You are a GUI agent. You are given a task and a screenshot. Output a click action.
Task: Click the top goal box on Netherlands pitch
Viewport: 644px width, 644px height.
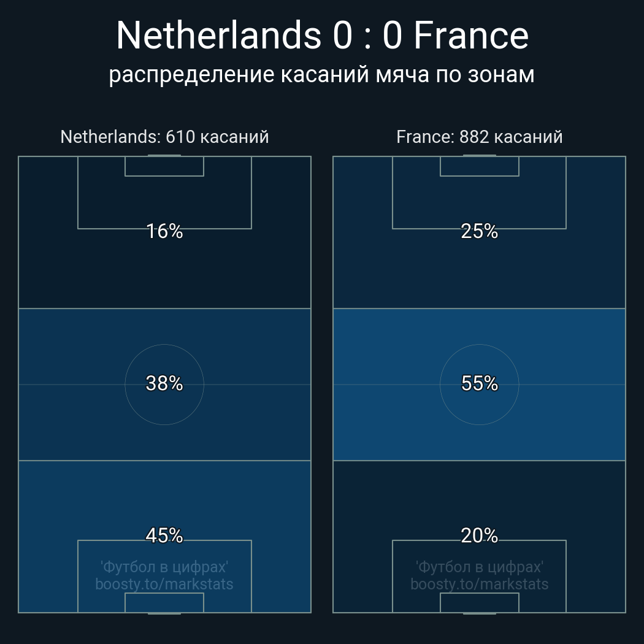[164, 166]
